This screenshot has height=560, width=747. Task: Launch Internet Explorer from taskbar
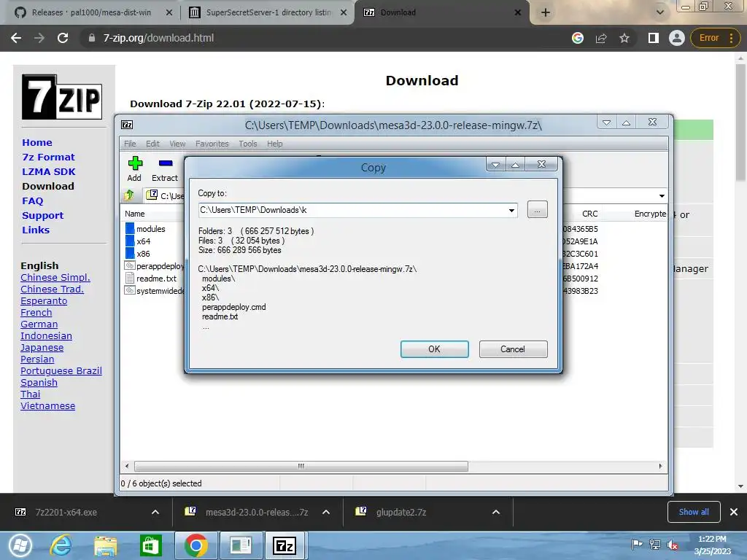click(61, 545)
